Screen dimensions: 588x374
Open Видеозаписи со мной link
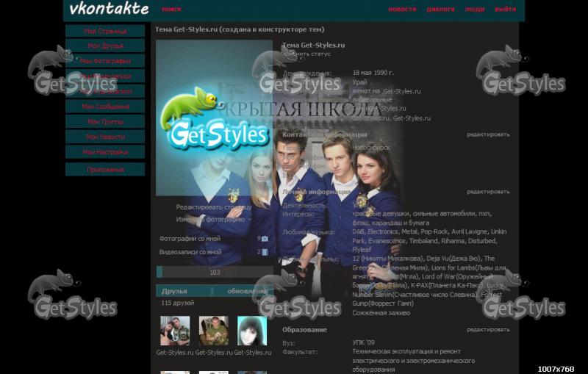[190, 252]
